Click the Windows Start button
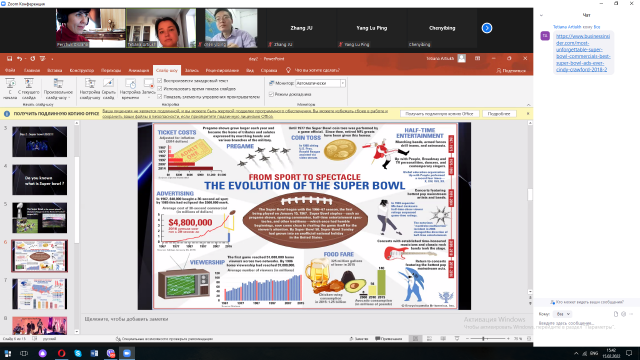This screenshot has width=640, height=360. pos(7,353)
